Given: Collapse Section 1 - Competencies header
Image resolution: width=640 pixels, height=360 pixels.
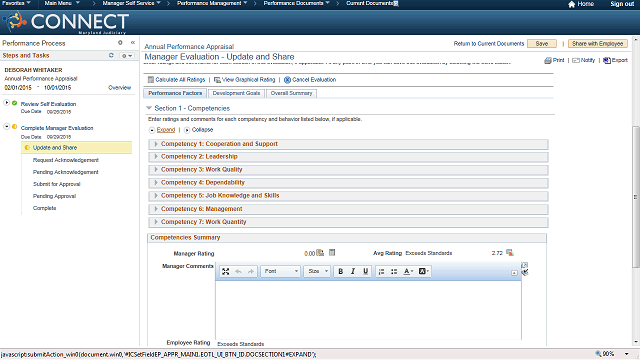Looking at the screenshot, I should 149,108.
